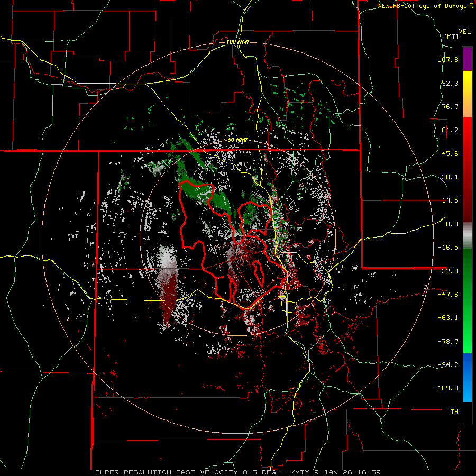The image size is (476, 476).
Task: Click the blue segment of the color bar
Action: point(467,377)
